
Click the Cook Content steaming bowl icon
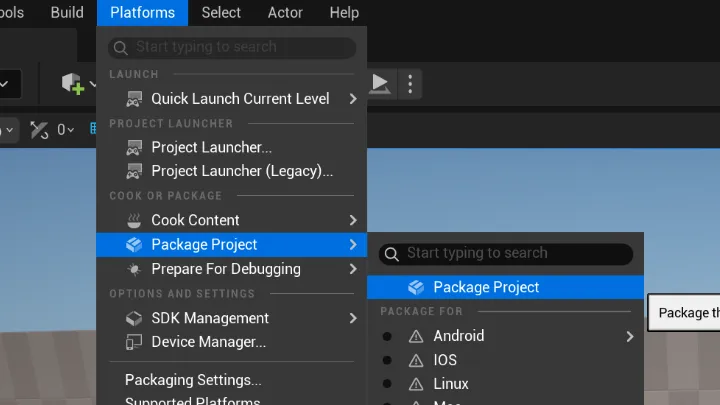(x=134, y=220)
